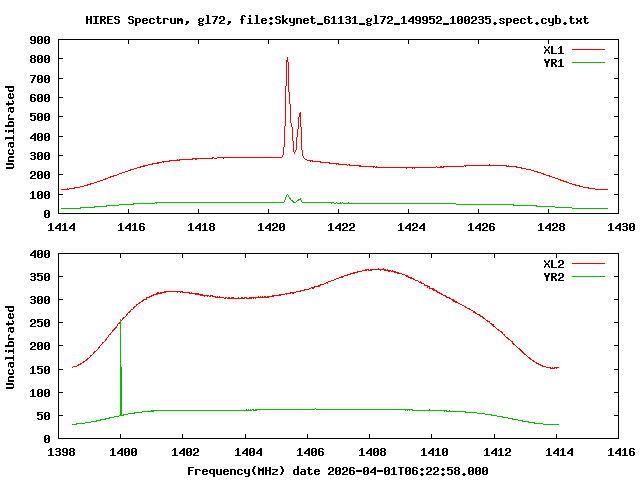640x480 pixels.
Task: Click the 400 label on lower y-axis
Action: click(40, 254)
